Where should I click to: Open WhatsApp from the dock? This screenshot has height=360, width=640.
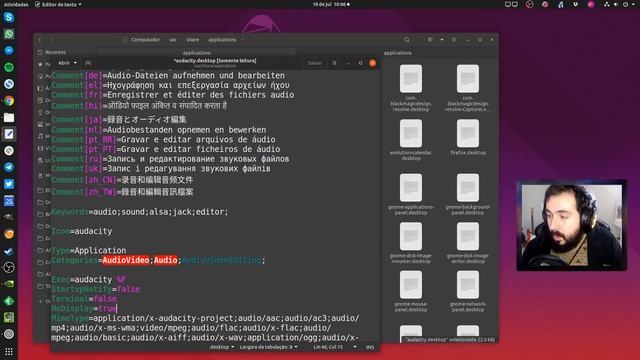9,34
